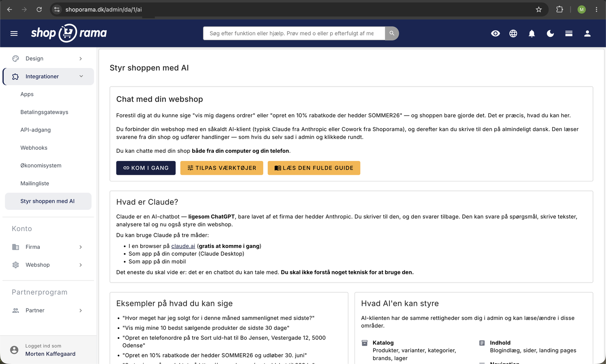Screen dimensions: 606x364
Task: Click the Indhold document icon
Action: click(x=482, y=343)
